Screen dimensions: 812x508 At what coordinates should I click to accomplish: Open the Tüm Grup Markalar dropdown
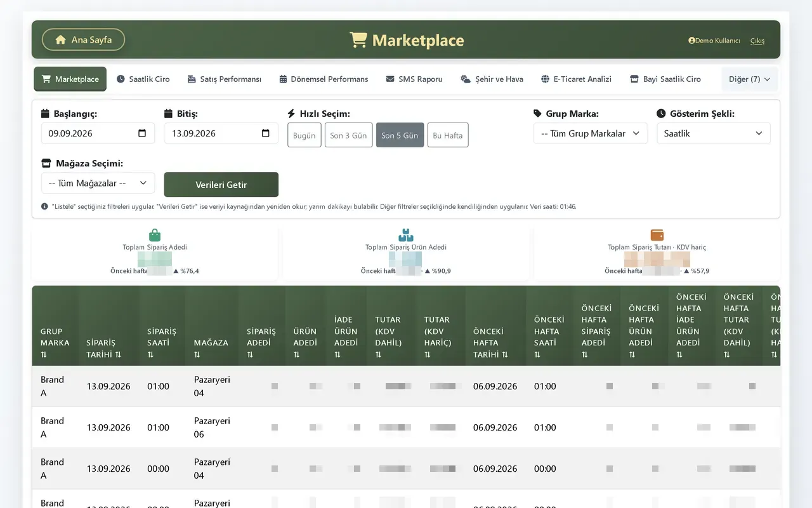(591, 133)
